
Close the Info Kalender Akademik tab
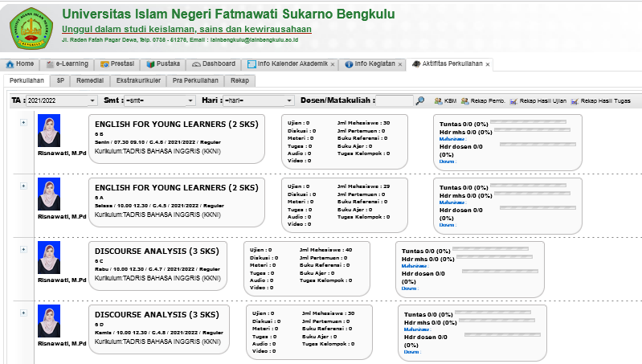coord(333,64)
